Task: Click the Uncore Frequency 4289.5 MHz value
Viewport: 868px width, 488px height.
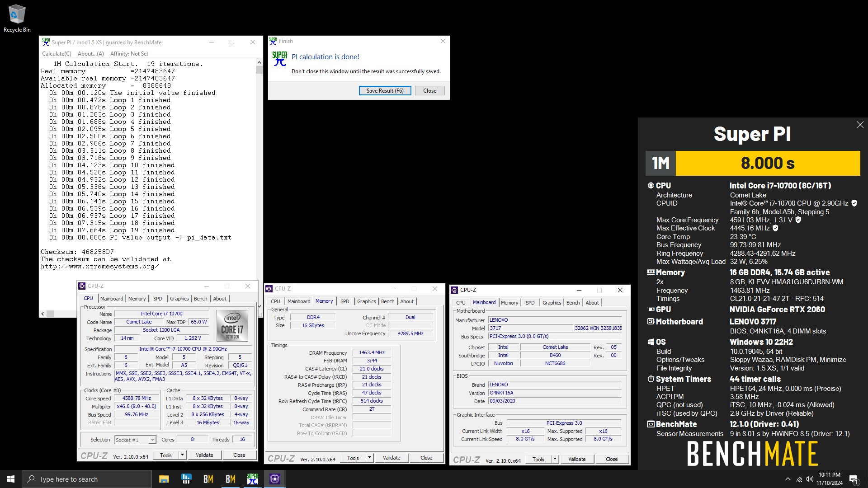Action: 410,334
